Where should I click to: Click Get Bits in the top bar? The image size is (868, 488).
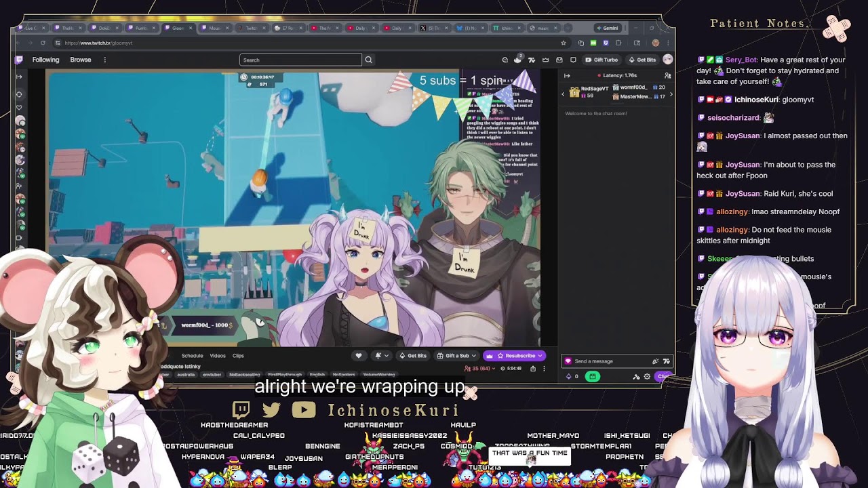tap(642, 60)
